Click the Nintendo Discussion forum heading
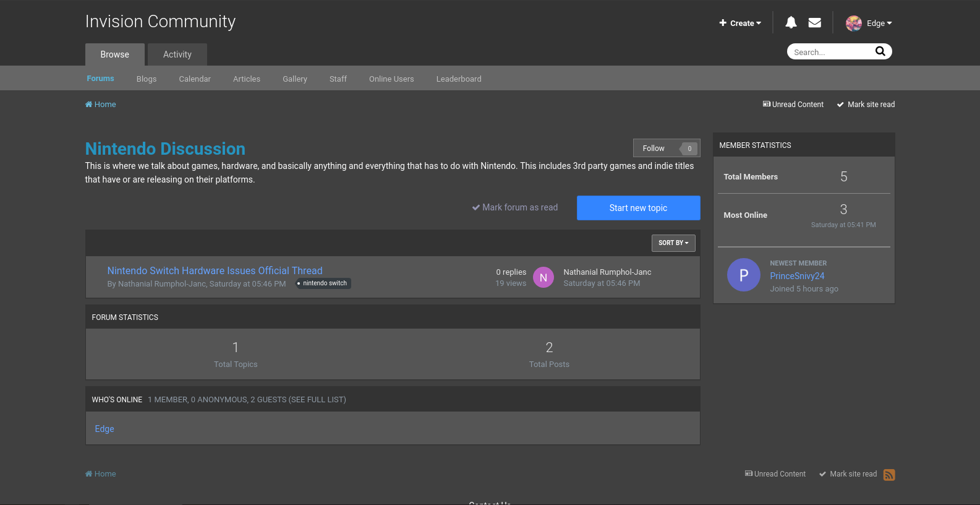980x505 pixels. click(x=165, y=149)
